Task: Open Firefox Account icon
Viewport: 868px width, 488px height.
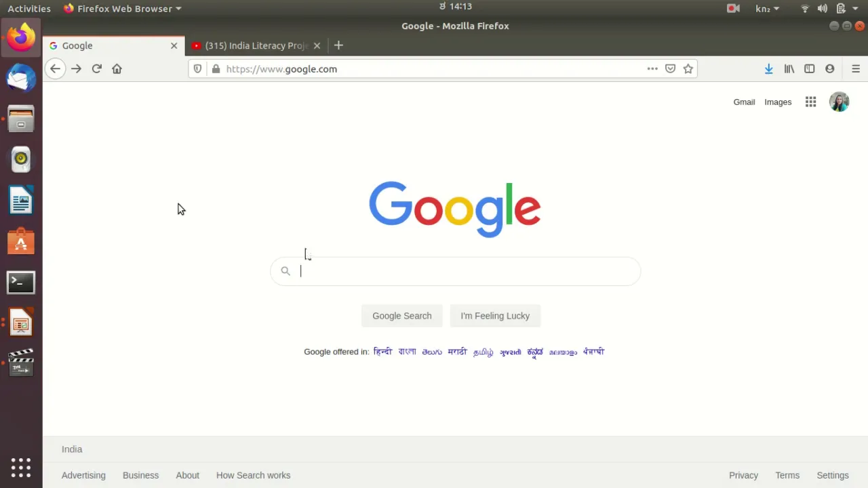Action: tap(829, 68)
